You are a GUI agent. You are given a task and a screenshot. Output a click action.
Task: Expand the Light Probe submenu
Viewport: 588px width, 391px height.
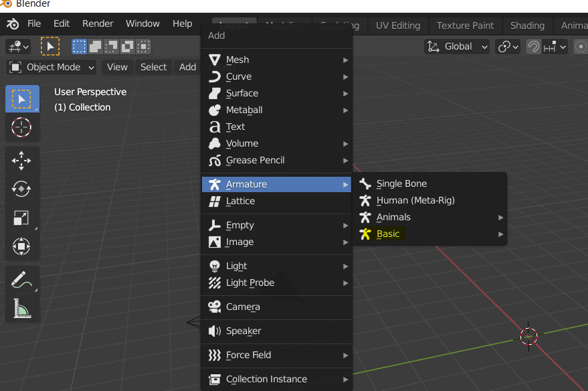click(276, 283)
